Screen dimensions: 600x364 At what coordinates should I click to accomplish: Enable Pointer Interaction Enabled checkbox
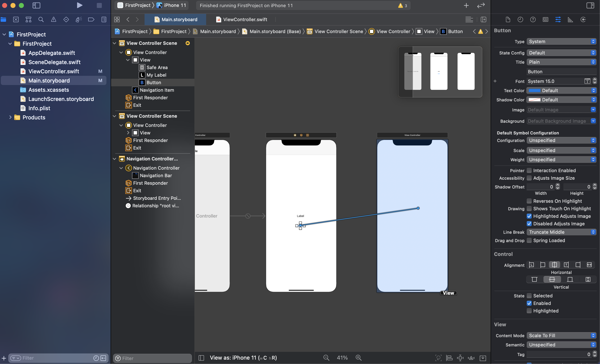tap(529, 170)
